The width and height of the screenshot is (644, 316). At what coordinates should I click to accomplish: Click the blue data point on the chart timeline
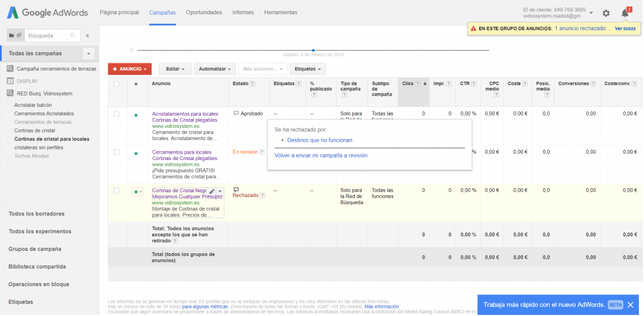(x=313, y=50)
